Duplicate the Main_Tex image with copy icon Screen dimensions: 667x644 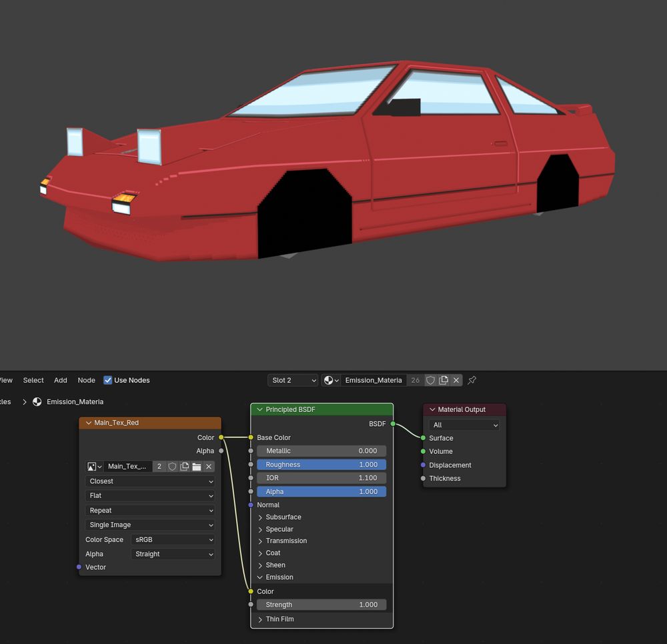click(184, 467)
